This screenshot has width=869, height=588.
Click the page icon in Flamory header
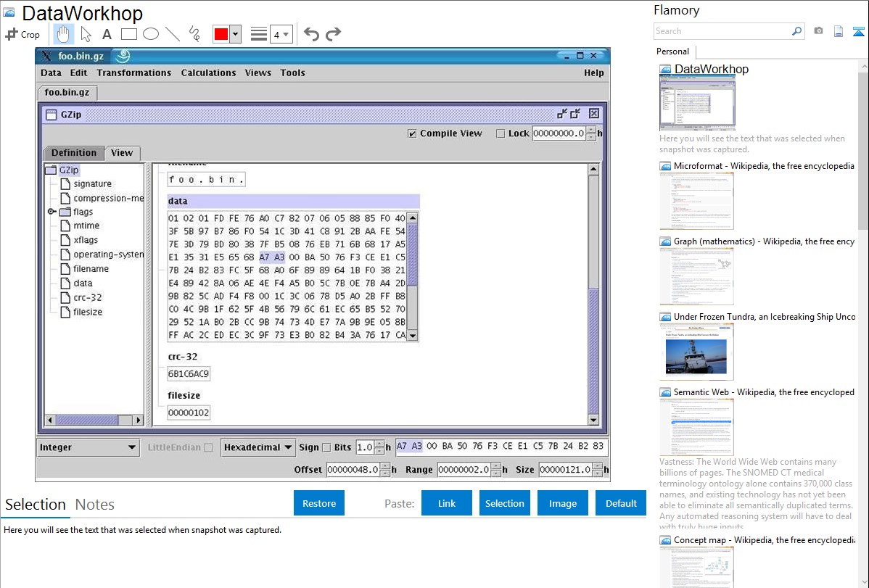839,31
